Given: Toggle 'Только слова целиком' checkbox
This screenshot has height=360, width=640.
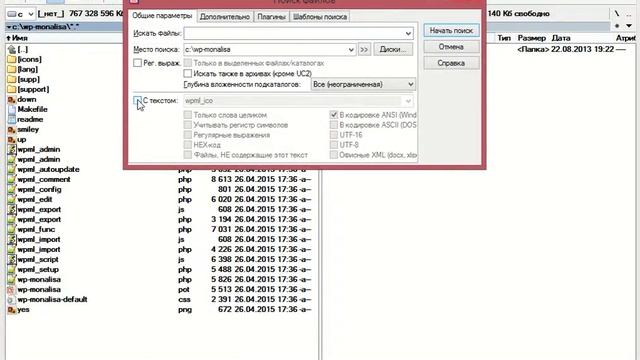Looking at the screenshot, I should tap(188, 115).
